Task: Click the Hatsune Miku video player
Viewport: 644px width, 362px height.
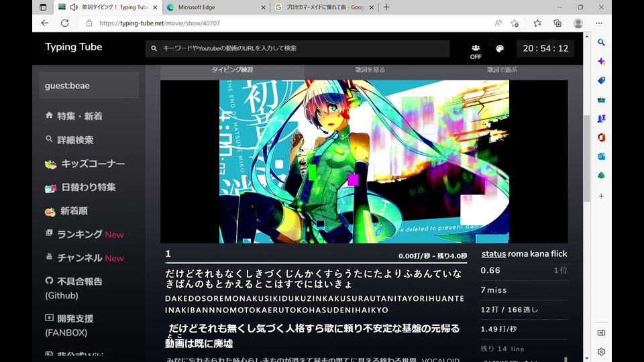Action: (364, 162)
